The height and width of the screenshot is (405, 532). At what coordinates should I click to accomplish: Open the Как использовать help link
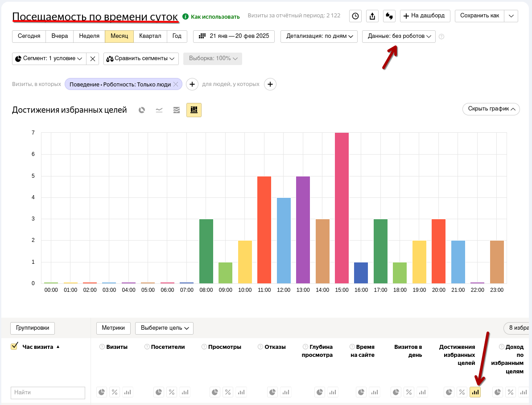tap(211, 16)
